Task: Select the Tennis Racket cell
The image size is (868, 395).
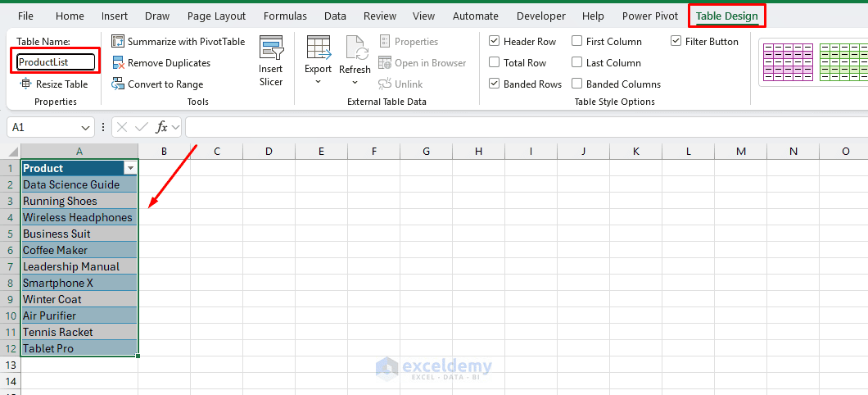Action: [79, 332]
